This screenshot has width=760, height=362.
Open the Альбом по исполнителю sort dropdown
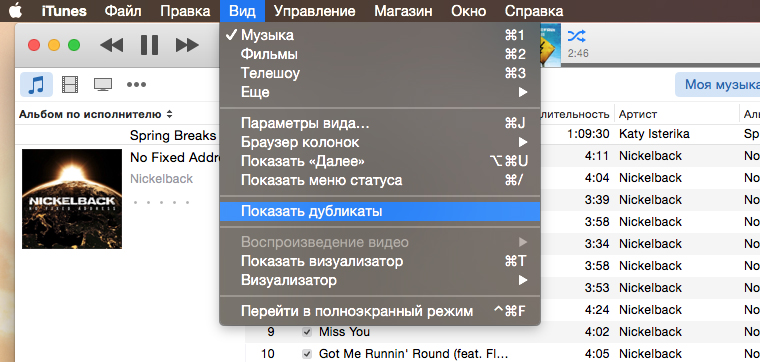95,115
